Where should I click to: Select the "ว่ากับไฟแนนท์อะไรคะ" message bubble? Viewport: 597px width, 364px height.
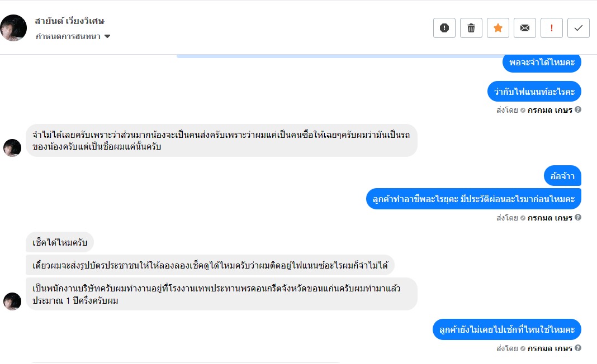(x=534, y=91)
